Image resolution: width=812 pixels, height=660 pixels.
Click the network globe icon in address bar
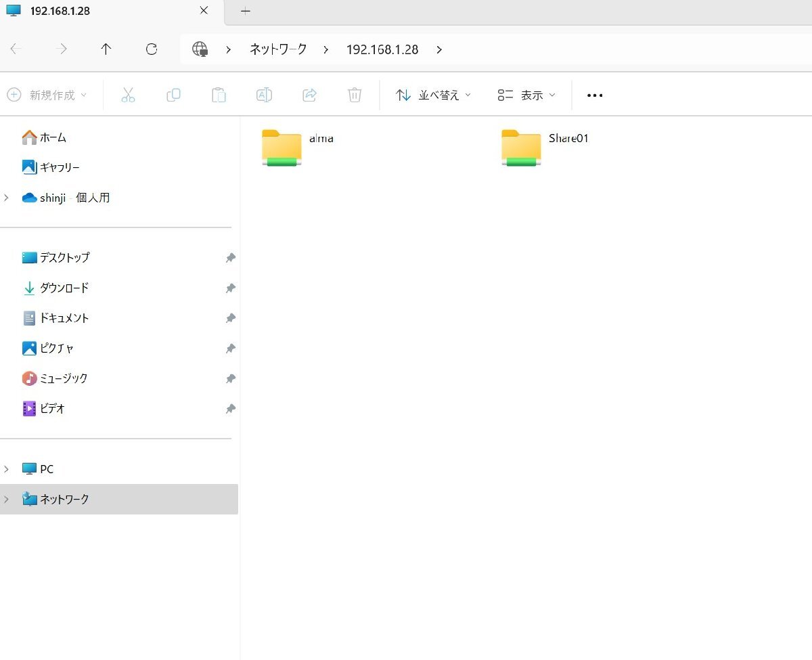point(200,49)
